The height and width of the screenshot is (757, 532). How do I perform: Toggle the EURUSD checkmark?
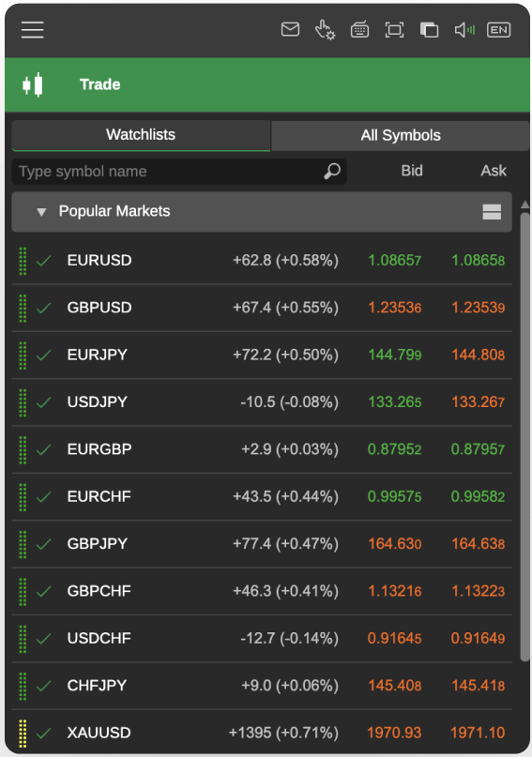tap(44, 261)
